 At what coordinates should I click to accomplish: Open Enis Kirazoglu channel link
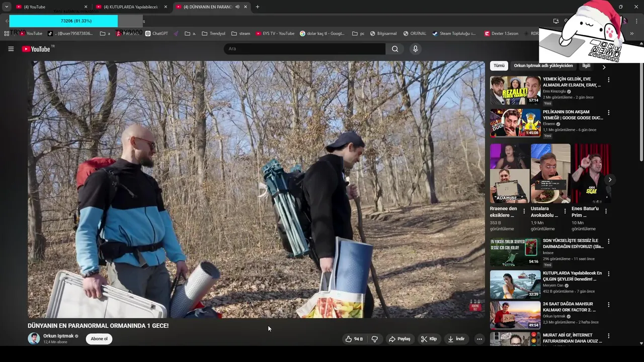554,92
